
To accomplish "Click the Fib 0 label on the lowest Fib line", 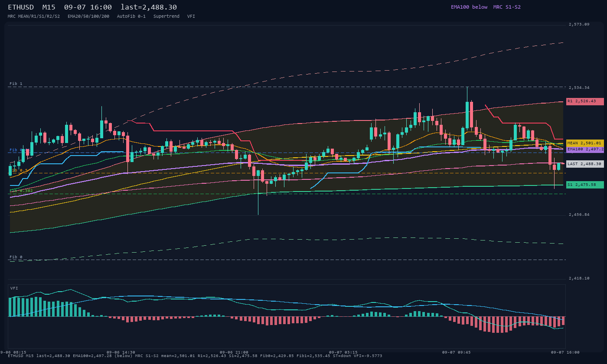I will (x=16, y=257).
